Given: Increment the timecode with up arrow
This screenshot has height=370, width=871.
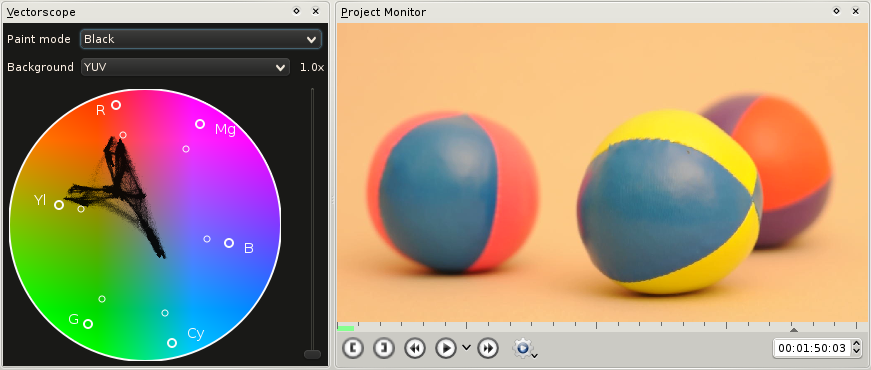Looking at the screenshot, I should tap(856, 343).
